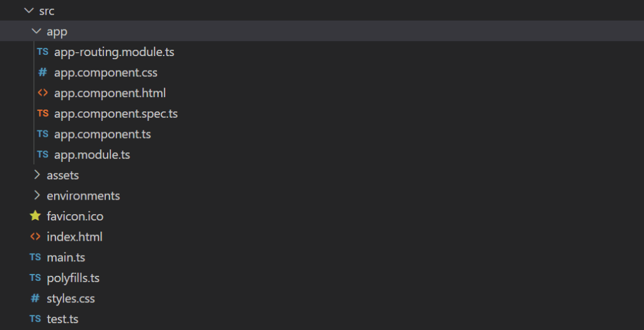Expand the assets folder chevron
644x330 pixels.
click(x=36, y=175)
